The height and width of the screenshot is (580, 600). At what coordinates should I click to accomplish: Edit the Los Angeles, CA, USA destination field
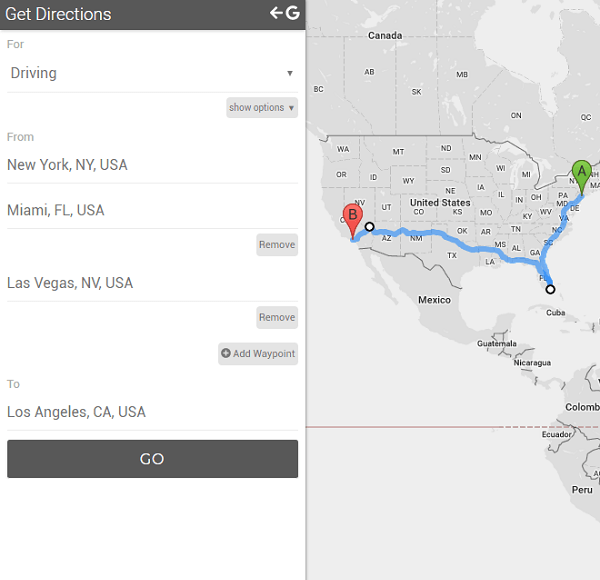coord(152,412)
